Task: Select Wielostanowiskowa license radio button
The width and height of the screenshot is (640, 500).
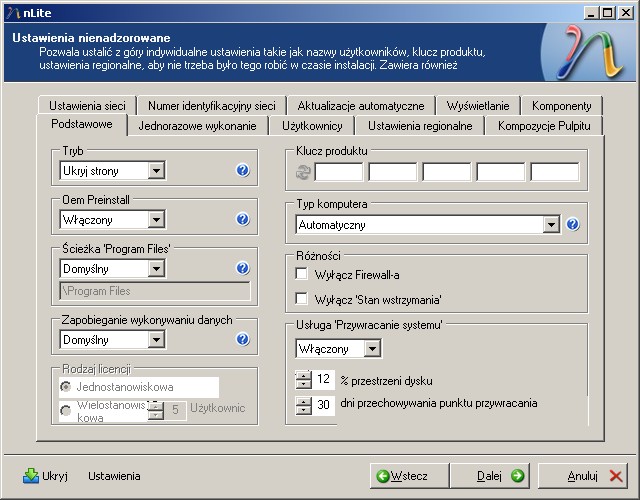Action: click(x=65, y=411)
